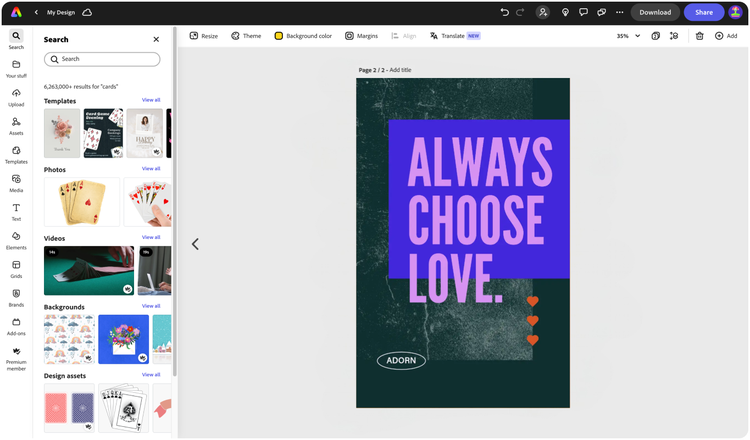Click the Download button
750x440 pixels.
coord(655,12)
